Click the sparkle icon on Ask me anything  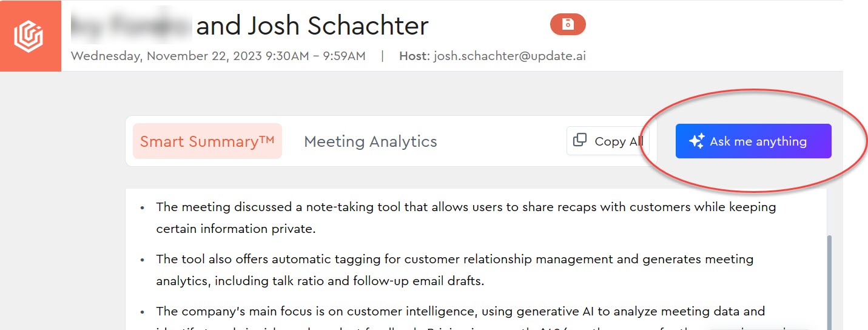click(x=697, y=141)
